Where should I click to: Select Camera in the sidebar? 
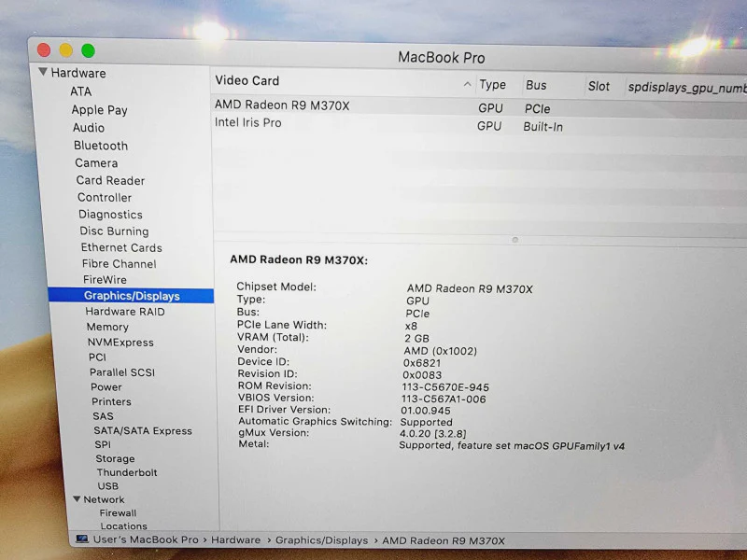click(96, 162)
